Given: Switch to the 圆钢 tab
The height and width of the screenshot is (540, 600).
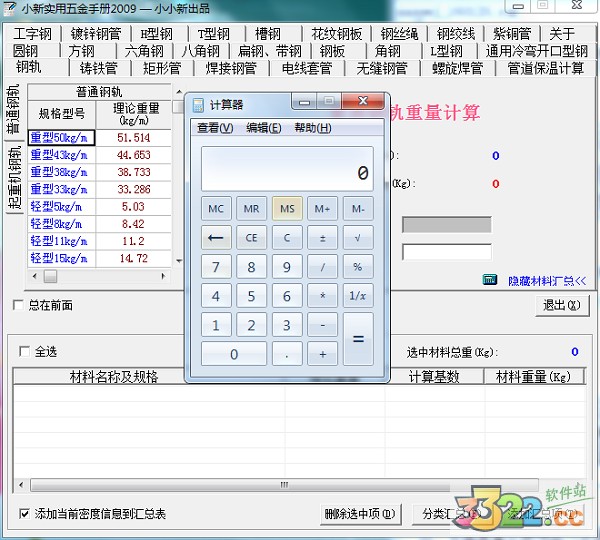Looking at the screenshot, I should click(25, 51).
